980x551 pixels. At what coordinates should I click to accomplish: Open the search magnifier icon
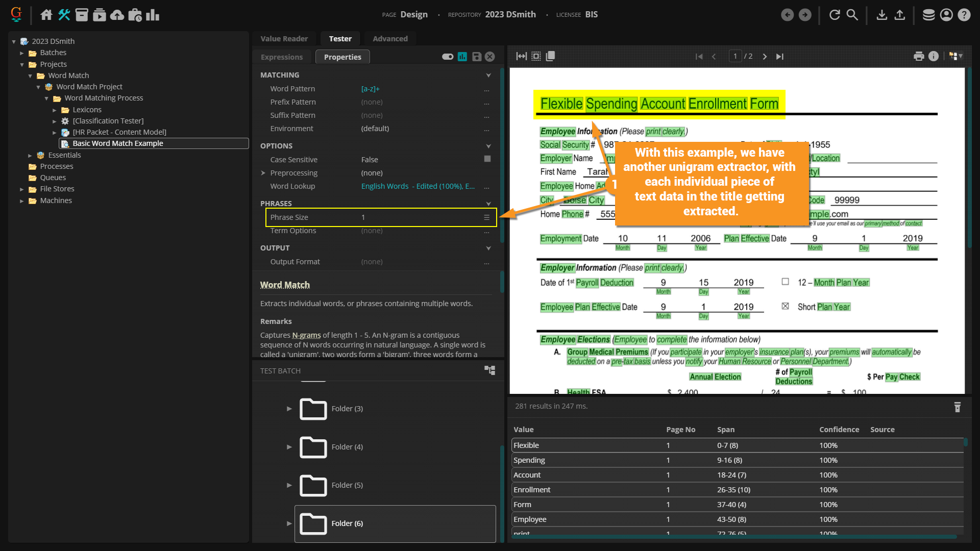point(852,15)
